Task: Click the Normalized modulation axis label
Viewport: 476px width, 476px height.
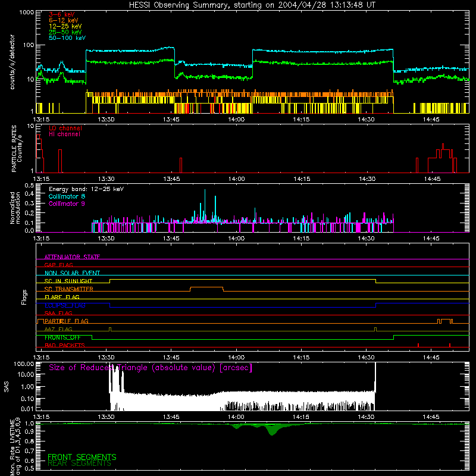Action: coord(15,208)
